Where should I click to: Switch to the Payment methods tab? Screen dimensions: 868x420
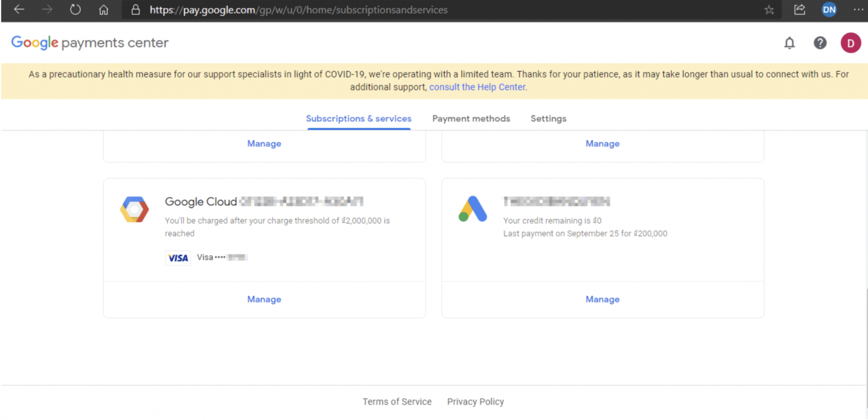pyautogui.click(x=471, y=118)
